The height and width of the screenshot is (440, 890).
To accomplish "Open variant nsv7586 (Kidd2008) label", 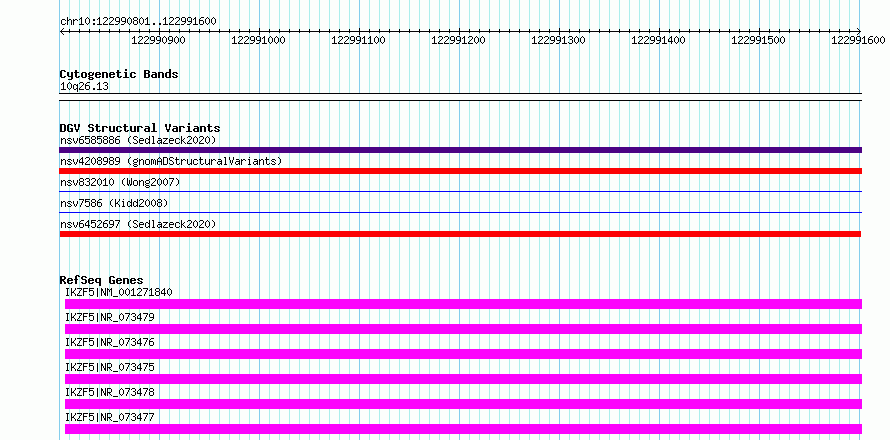I will coord(114,203).
